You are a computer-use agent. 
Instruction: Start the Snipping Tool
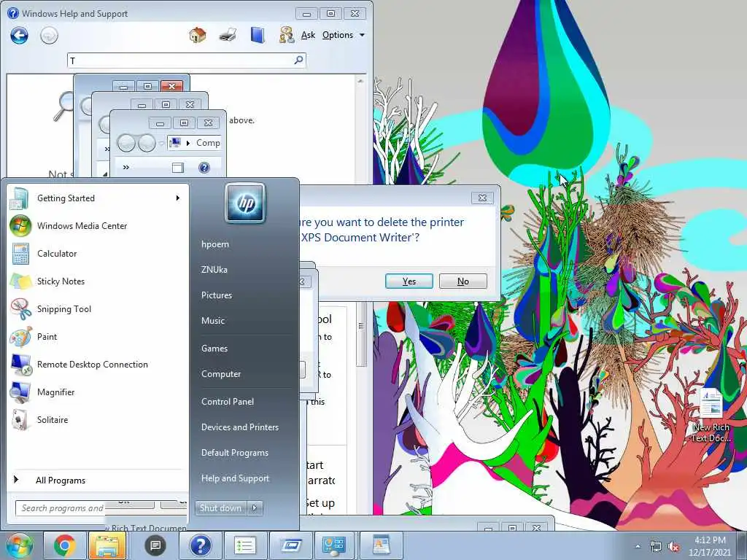[x=98, y=308]
